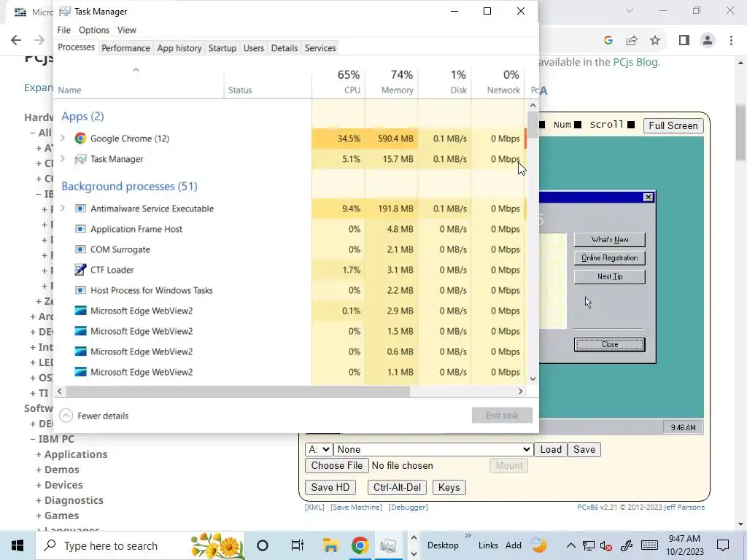
Task: Click the Chrome page vertical scrollbar
Action: coord(741,133)
